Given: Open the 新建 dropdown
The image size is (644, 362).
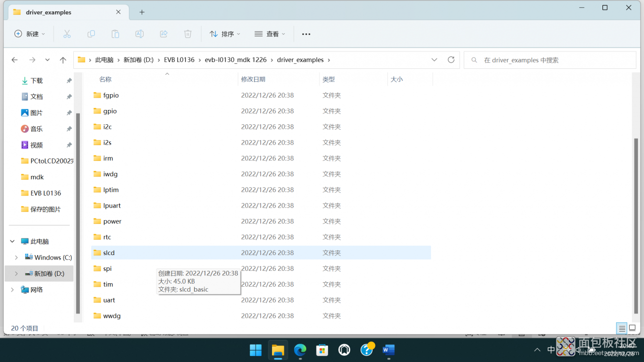Looking at the screenshot, I should pos(30,34).
